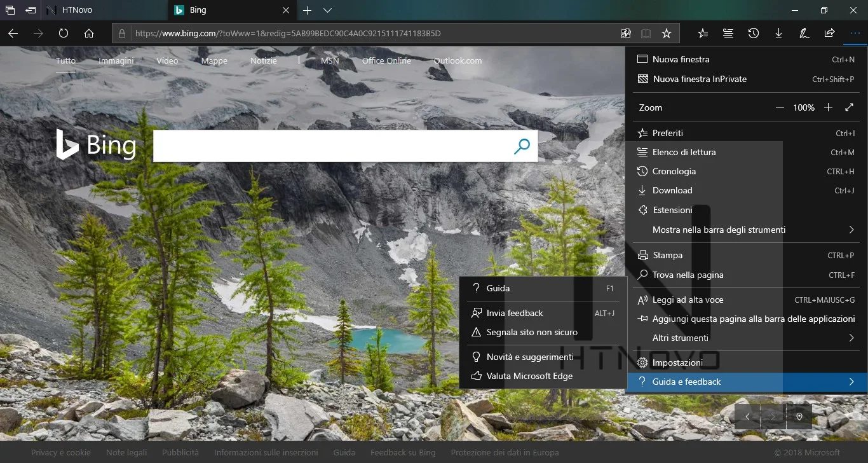
Task: Click the highlighted Guida e feedback menu item
Action: tap(747, 382)
